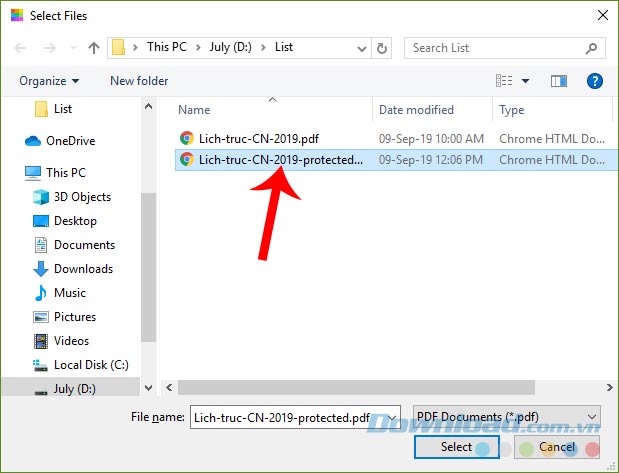Create a New folder
619x473 pixels.
click(x=139, y=81)
